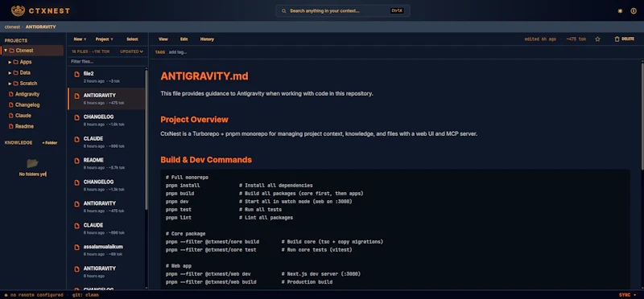Open Changelog in the project tree
The height and width of the screenshot is (299, 644).
point(27,105)
